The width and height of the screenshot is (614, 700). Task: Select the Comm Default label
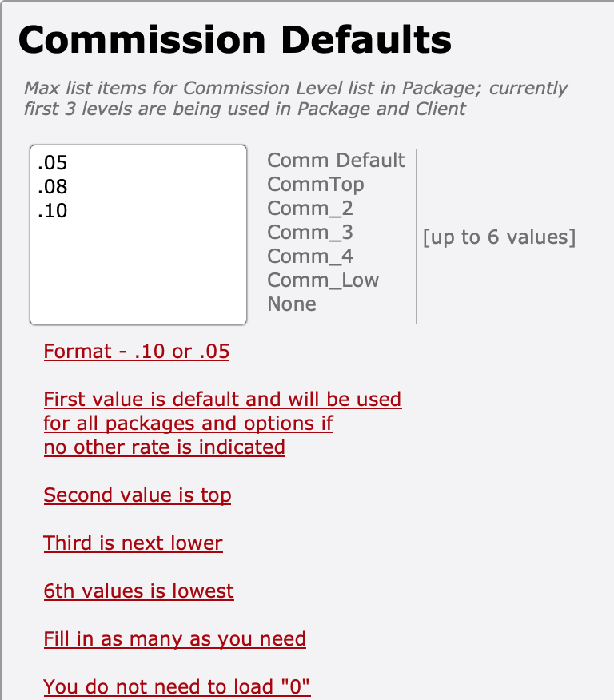[337, 161]
